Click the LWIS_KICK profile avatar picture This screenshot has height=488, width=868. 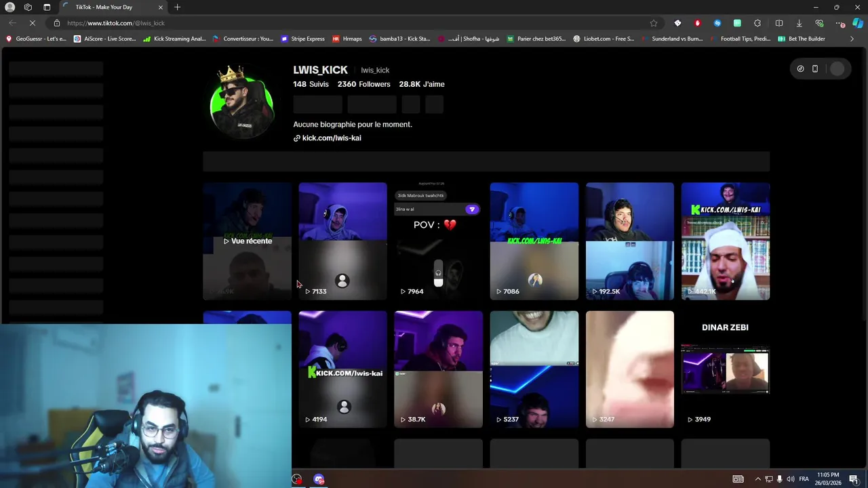pos(242,102)
